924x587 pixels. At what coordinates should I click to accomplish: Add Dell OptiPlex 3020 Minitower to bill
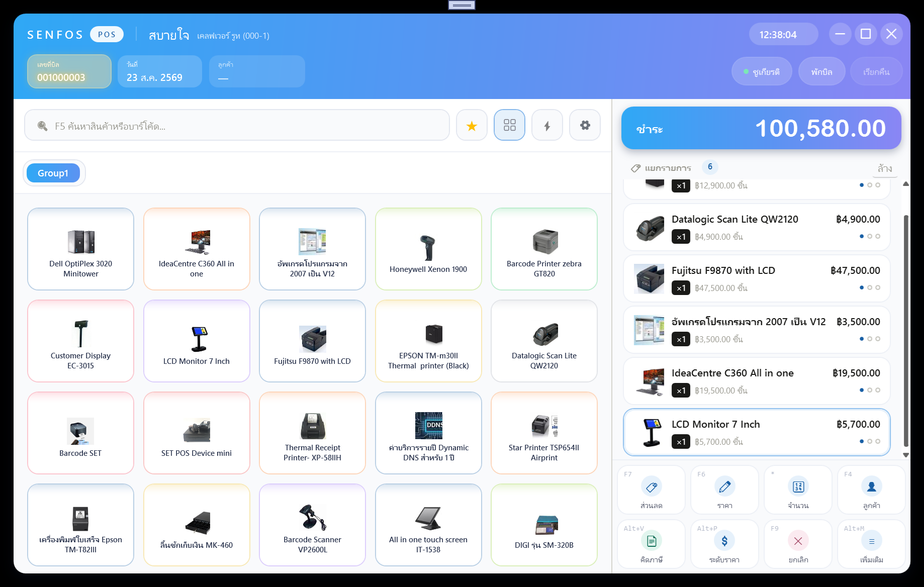tap(80, 249)
